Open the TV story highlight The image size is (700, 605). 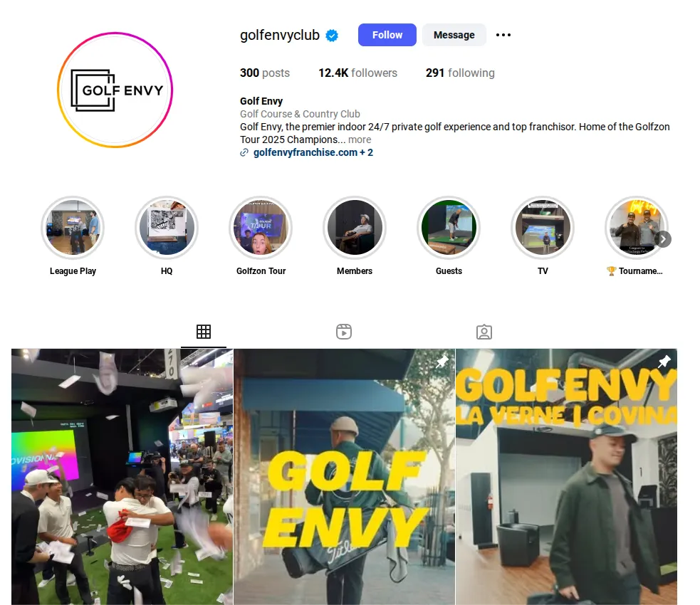point(543,228)
